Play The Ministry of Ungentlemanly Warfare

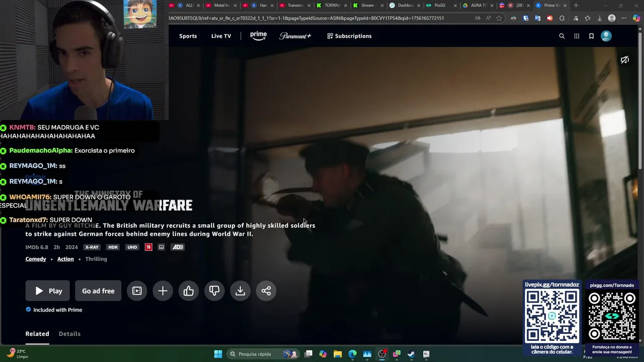click(48, 291)
